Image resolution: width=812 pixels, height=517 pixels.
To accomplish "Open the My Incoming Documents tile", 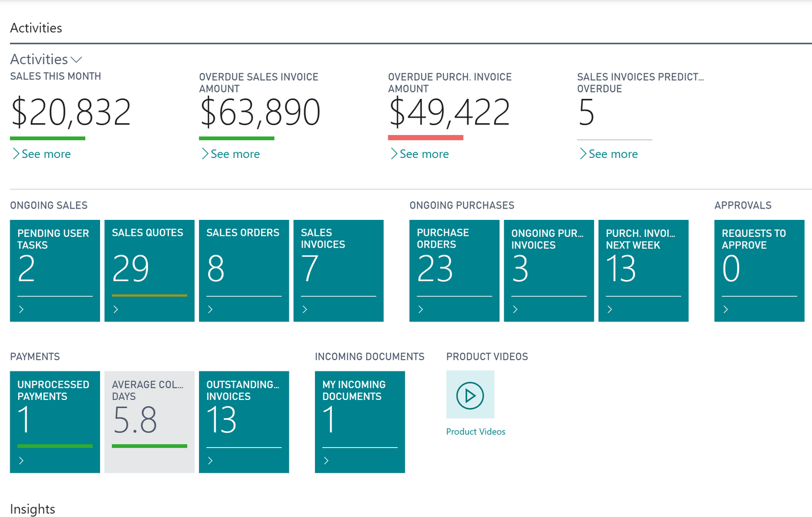I will pos(360,422).
